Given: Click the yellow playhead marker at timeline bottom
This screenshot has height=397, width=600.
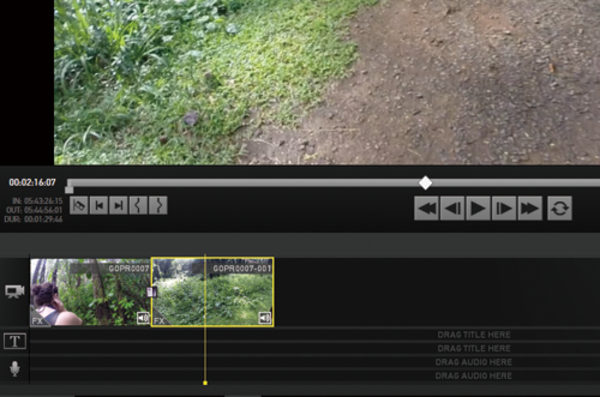Looking at the screenshot, I should [x=205, y=383].
